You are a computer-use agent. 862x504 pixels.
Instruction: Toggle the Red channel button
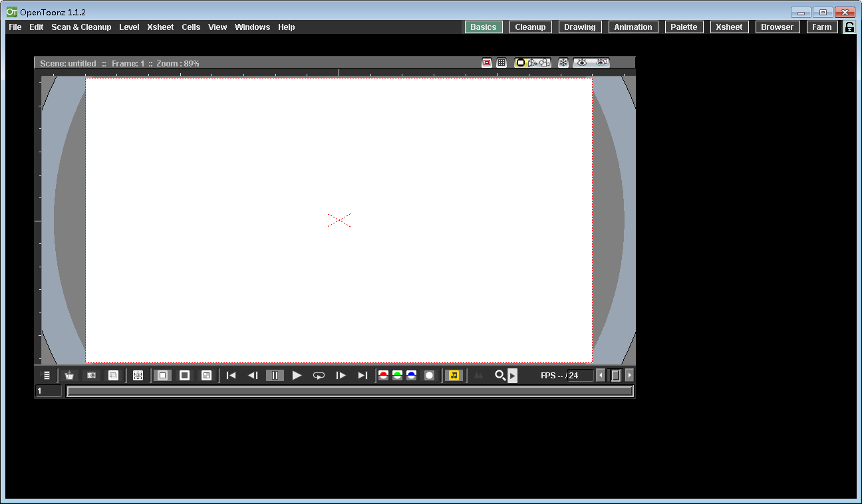point(383,376)
